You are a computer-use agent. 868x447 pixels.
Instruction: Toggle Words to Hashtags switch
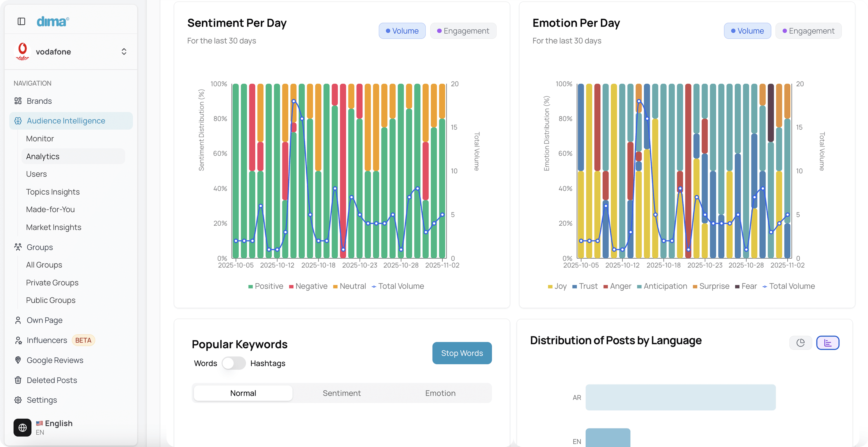point(234,363)
